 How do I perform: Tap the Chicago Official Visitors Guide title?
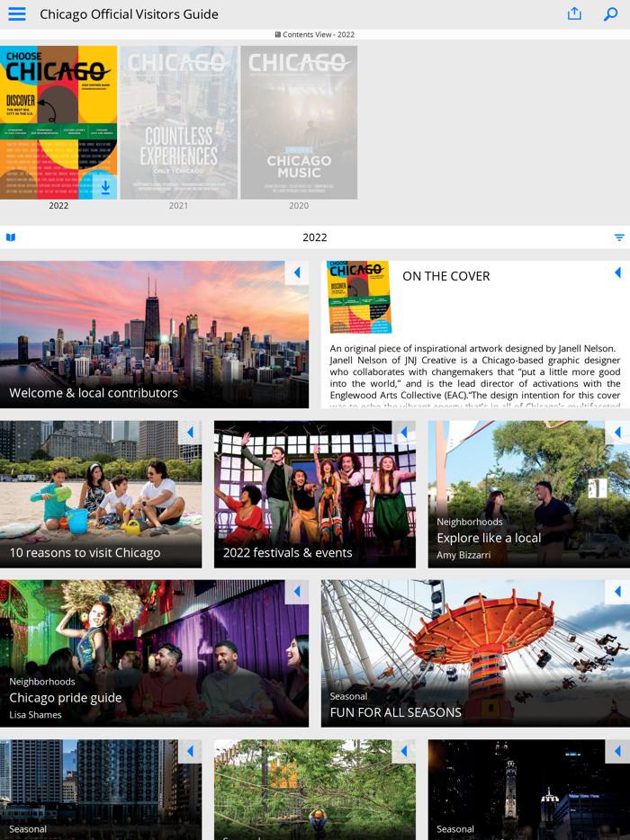(x=129, y=13)
